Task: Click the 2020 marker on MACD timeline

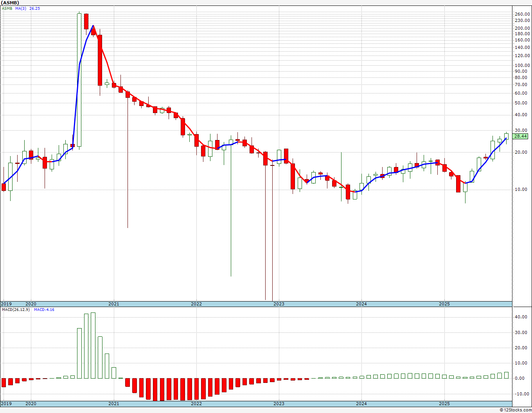Action: click(31, 404)
